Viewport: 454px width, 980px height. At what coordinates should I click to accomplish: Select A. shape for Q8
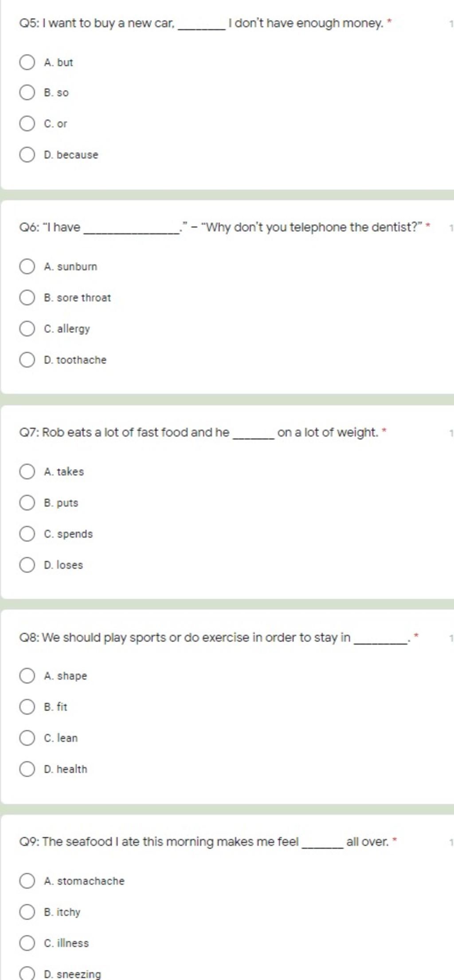(x=27, y=676)
